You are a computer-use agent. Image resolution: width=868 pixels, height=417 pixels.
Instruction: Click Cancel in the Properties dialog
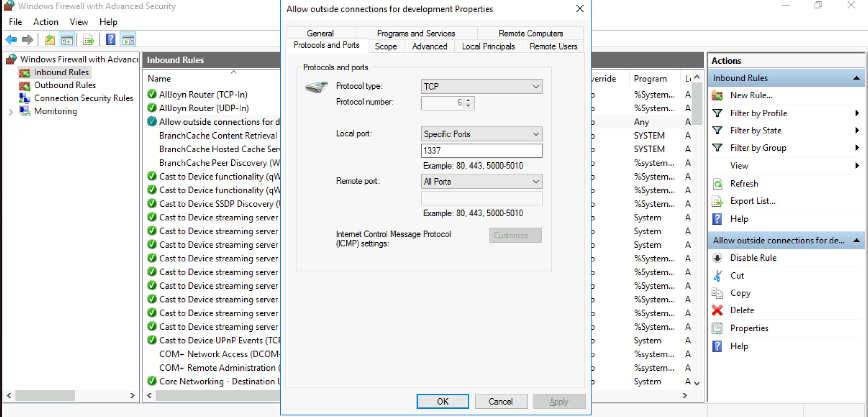(501, 401)
